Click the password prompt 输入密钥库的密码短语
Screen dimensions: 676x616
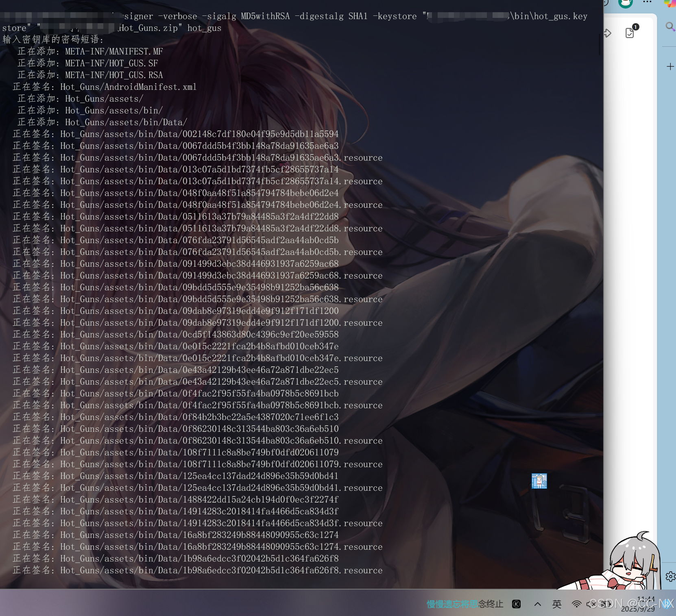[53, 40]
